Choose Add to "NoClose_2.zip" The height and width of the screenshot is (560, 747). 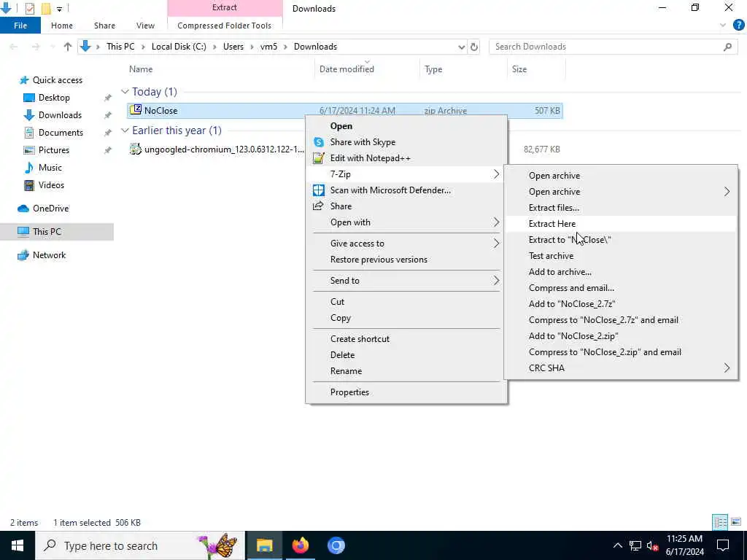coord(621,335)
